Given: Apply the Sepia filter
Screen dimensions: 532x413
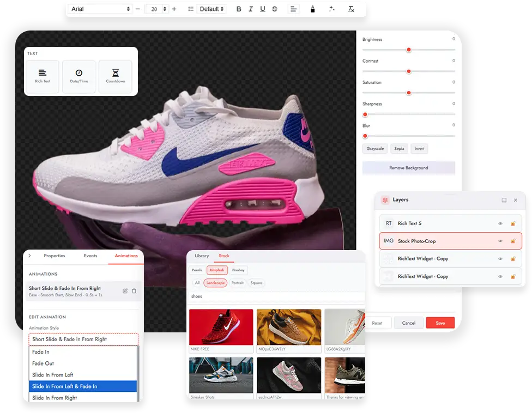Looking at the screenshot, I should (399, 149).
